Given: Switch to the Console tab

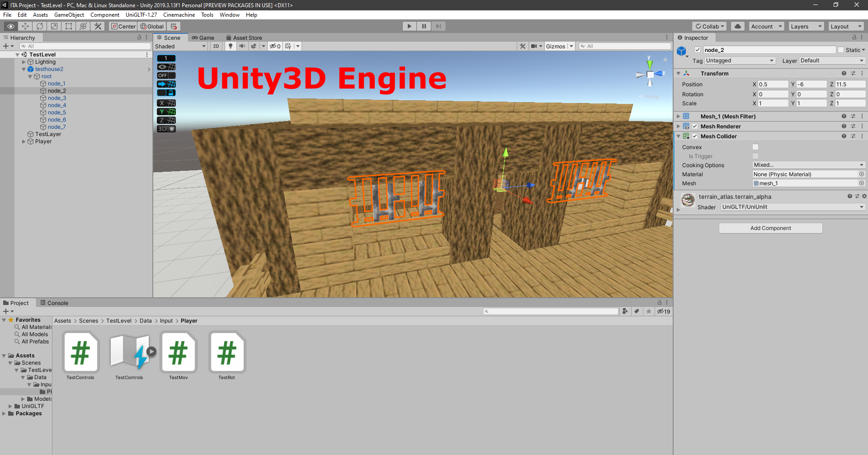Looking at the screenshot, I should [54, 303].
